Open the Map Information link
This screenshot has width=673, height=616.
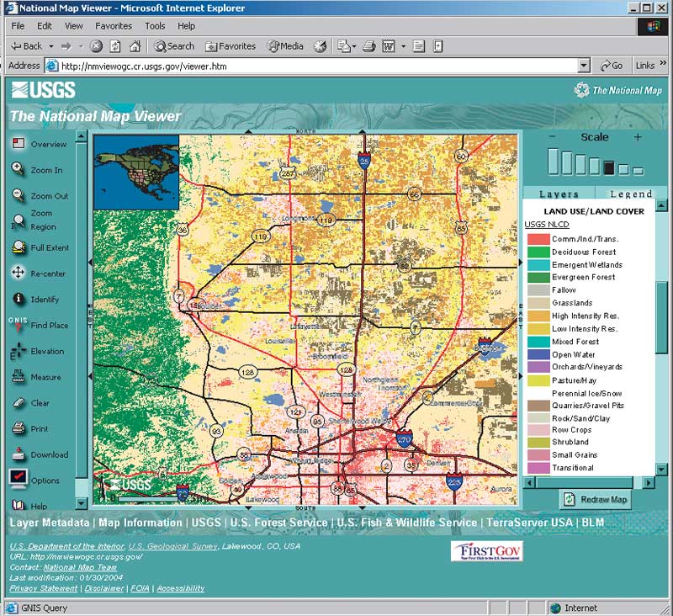(140, 523)
